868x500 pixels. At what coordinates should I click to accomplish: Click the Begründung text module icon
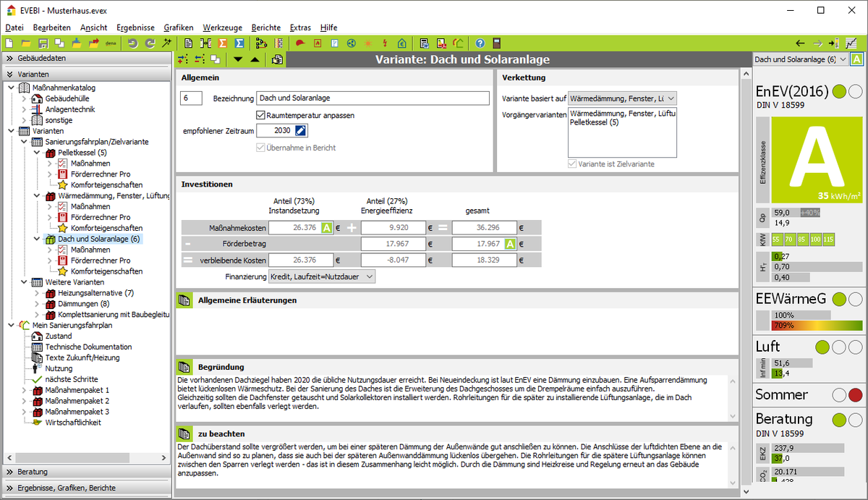pos(184,367)
